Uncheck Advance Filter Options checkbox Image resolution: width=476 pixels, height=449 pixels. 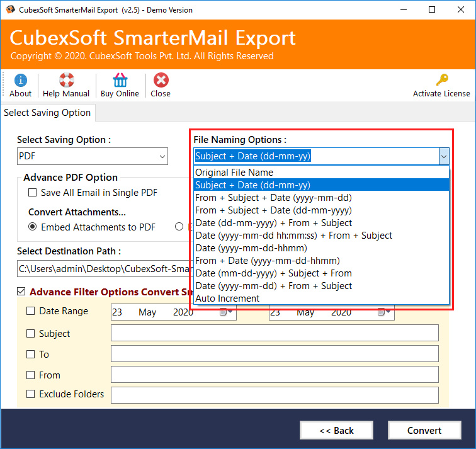[21, 292]
